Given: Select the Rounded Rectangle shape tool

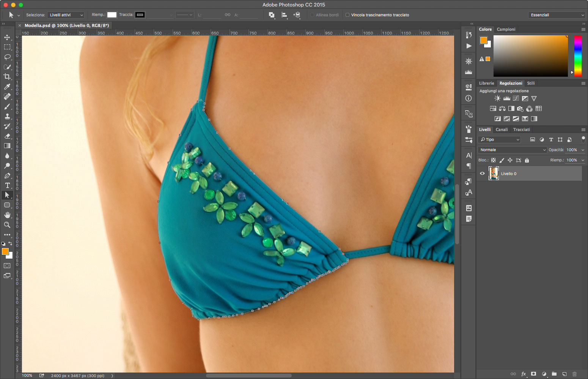Looking at the screenshot, I should click(x=7, y=205).
